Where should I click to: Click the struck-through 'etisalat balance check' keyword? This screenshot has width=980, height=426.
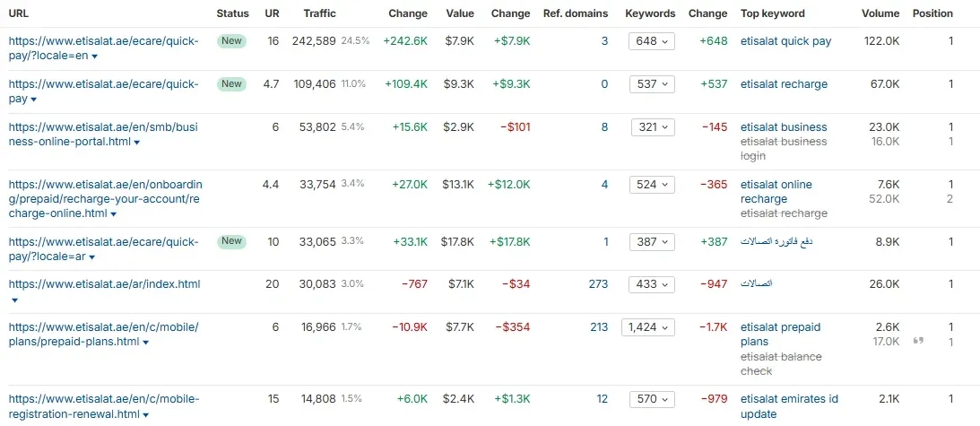pyautogui.click(x=781, y=364)
